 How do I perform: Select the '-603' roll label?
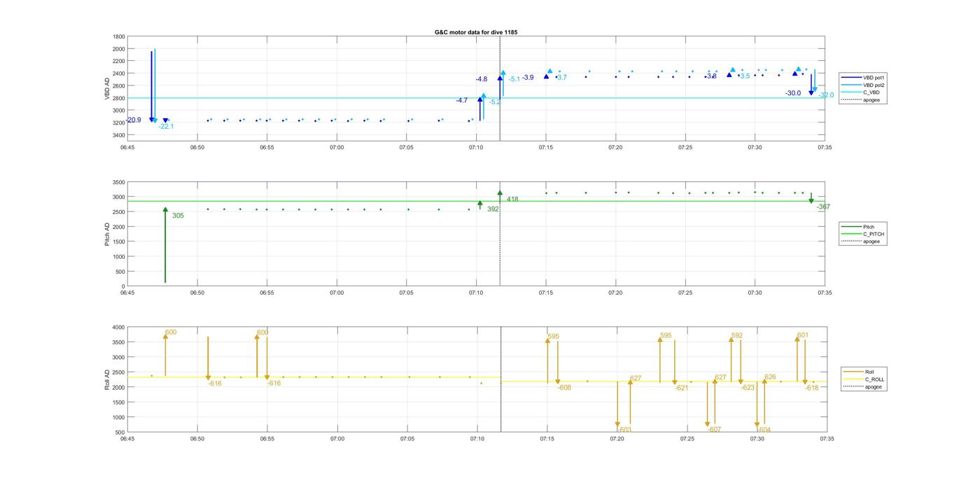point(624,430)
